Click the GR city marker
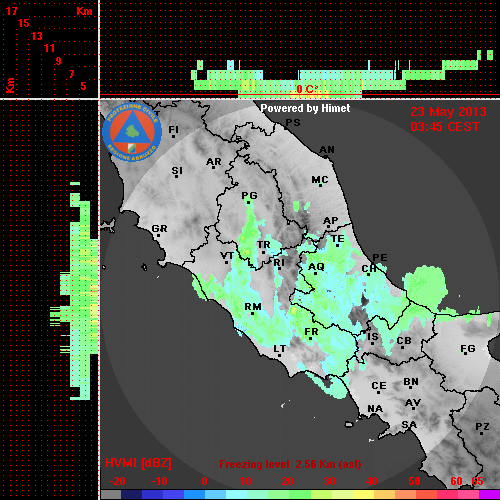500x500 pixels. (x=159, y=230)
